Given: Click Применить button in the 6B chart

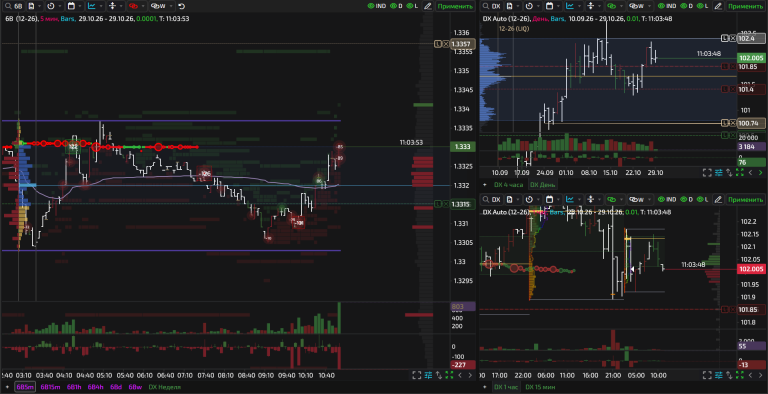Looking at the screenshot, I should pyautogui.click(x=456, y=6).
